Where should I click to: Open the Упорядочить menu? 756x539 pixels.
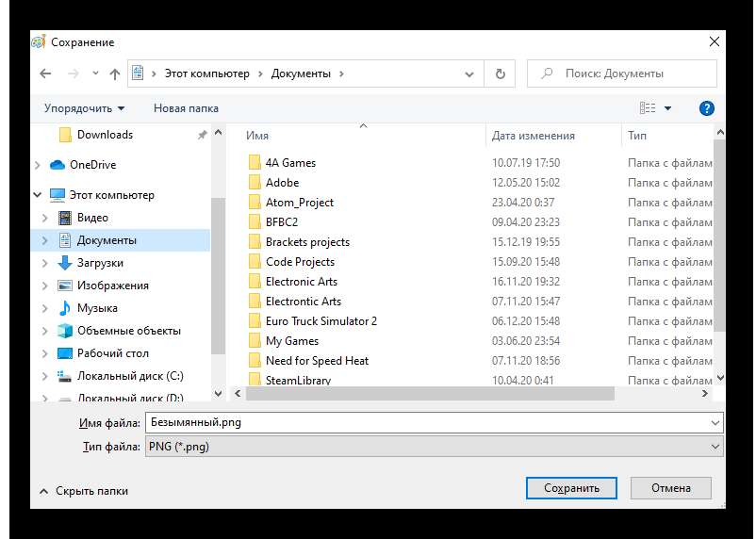coord(84,108)
